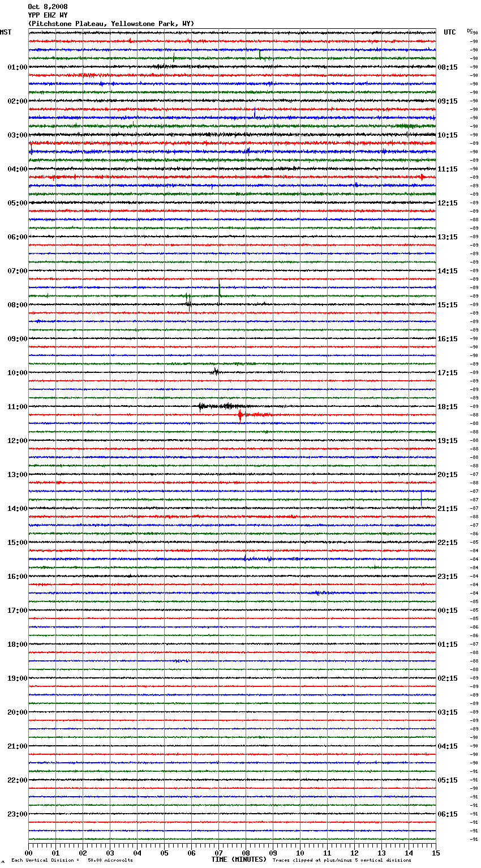Click the 00:15 UTC time label
This screenshot has width=481, height=868.
(x=448, y=611)
